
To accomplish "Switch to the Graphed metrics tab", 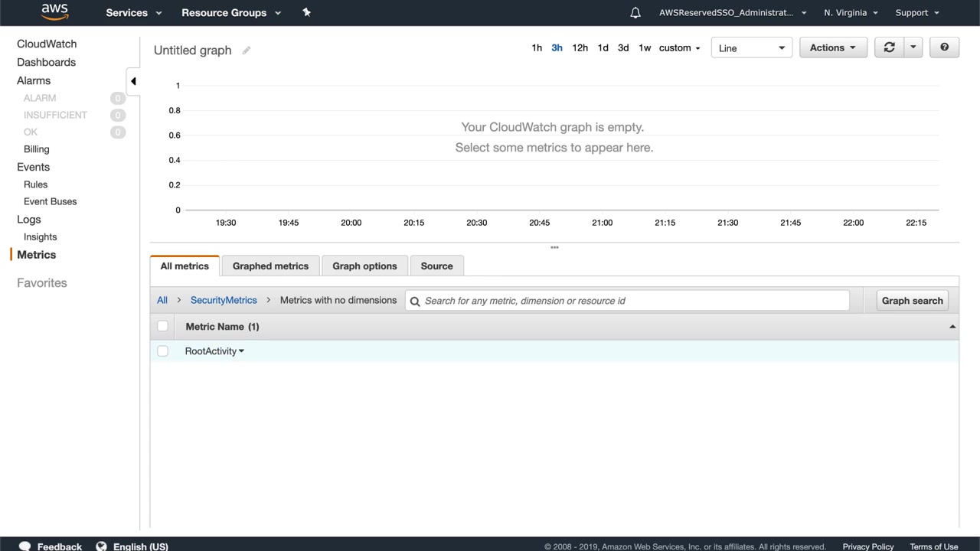I will point(270,266).
